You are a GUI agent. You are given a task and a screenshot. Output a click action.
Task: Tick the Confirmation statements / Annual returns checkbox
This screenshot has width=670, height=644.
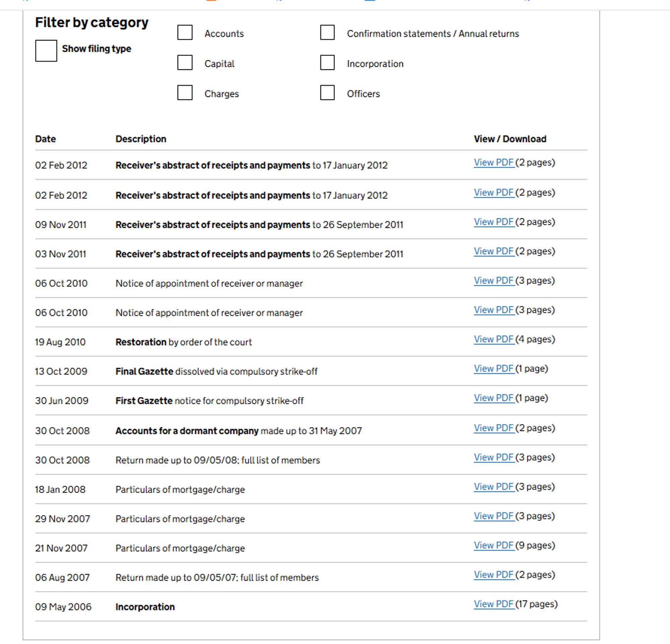pos(328,33)
